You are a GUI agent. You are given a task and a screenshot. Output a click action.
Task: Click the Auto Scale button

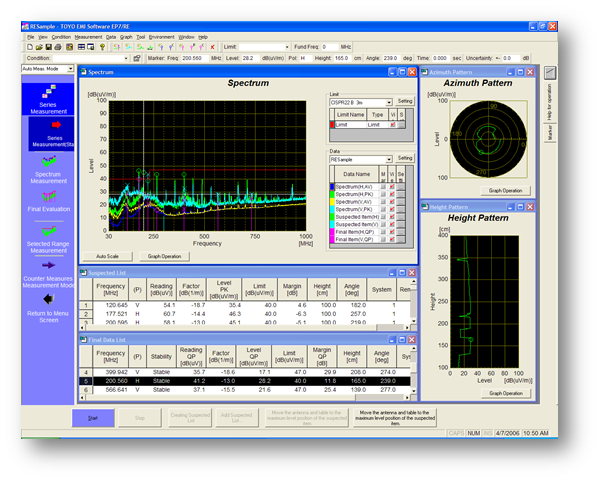coord(108,256)
